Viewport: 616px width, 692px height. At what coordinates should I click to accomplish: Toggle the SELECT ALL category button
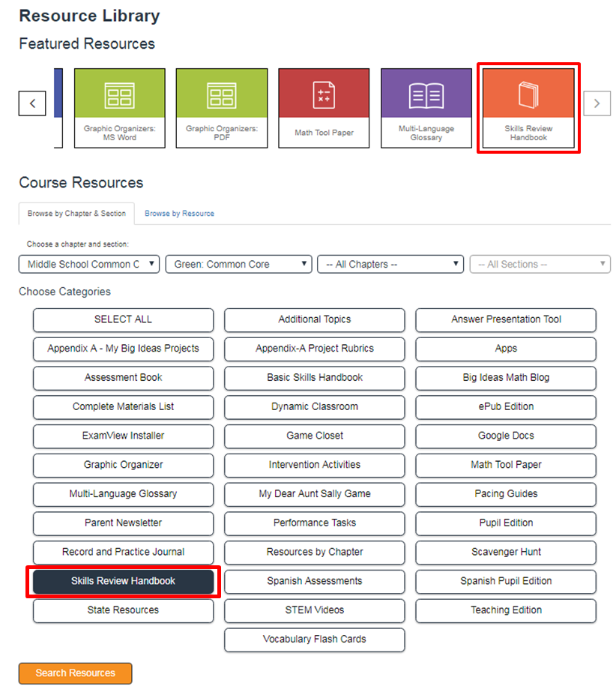[x=123, y=319]
